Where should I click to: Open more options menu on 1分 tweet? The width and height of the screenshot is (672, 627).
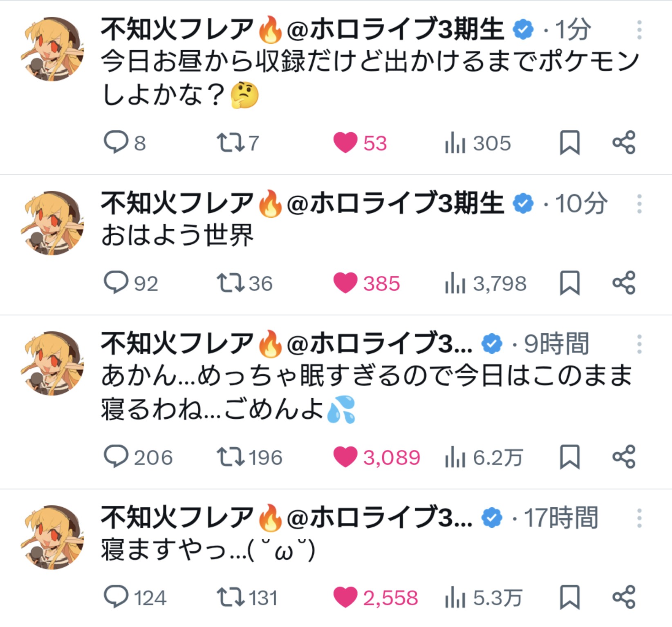click(x=639, y=30)
